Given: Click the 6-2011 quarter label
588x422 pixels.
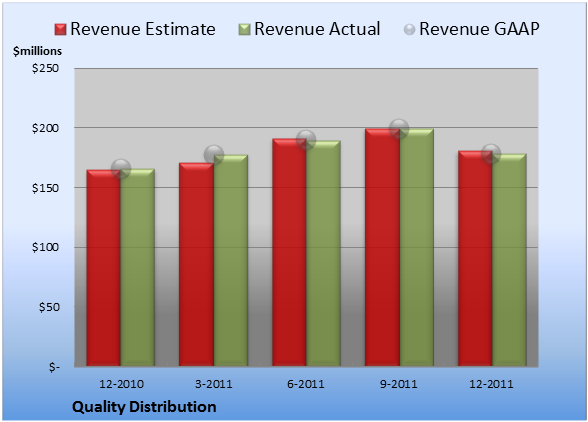Looking at the screenshot, I should (x=306, y=384).
